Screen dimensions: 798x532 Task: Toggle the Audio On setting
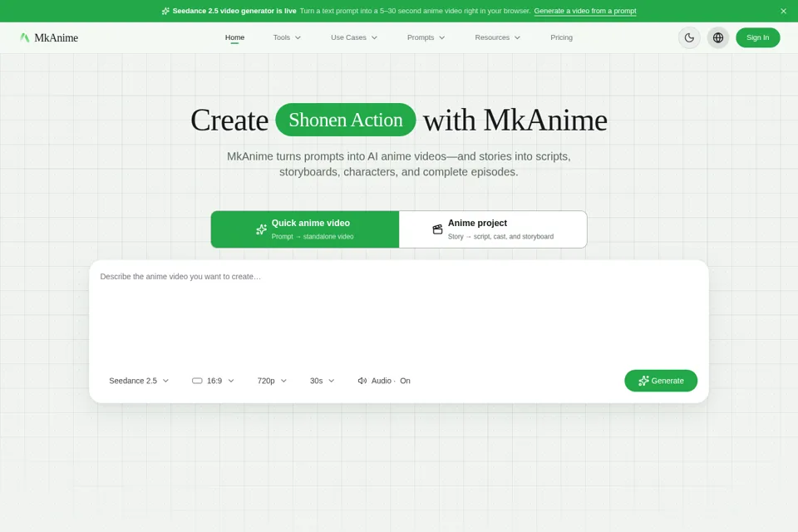click(384, 381)
